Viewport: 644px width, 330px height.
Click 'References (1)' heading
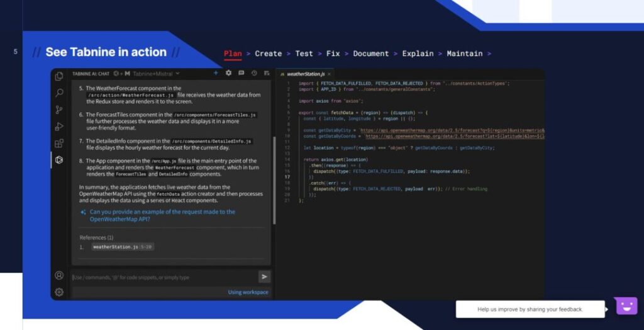point(96,237)
